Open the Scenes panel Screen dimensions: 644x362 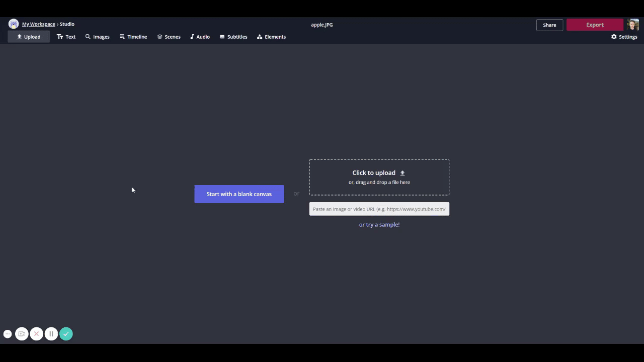tap(169, 37)
